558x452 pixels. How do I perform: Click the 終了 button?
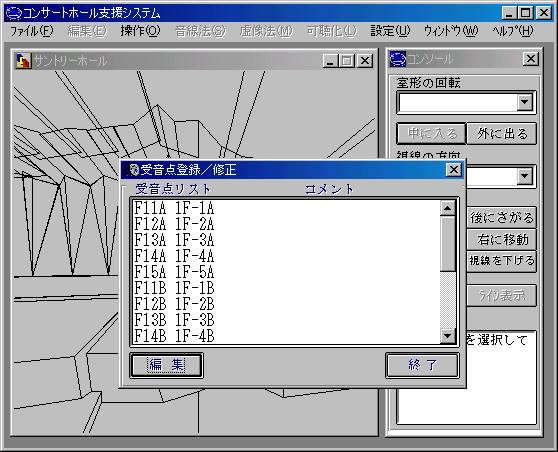[422, 365]
